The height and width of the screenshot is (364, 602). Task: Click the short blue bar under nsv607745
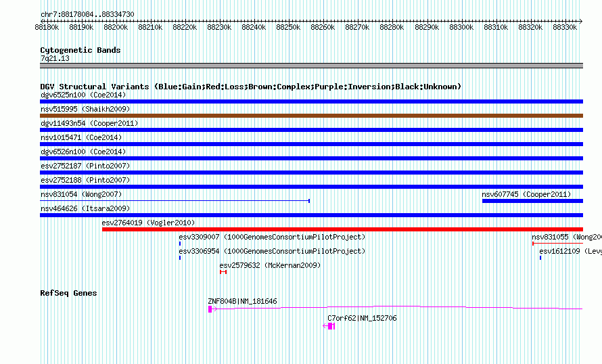pyautogui.click(x=532, y=201)
